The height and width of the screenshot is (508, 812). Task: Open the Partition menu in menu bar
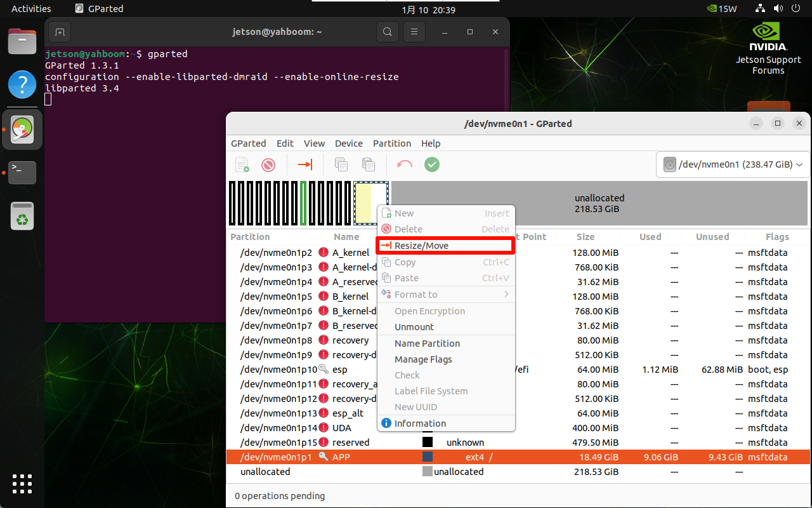pos(391,144)
